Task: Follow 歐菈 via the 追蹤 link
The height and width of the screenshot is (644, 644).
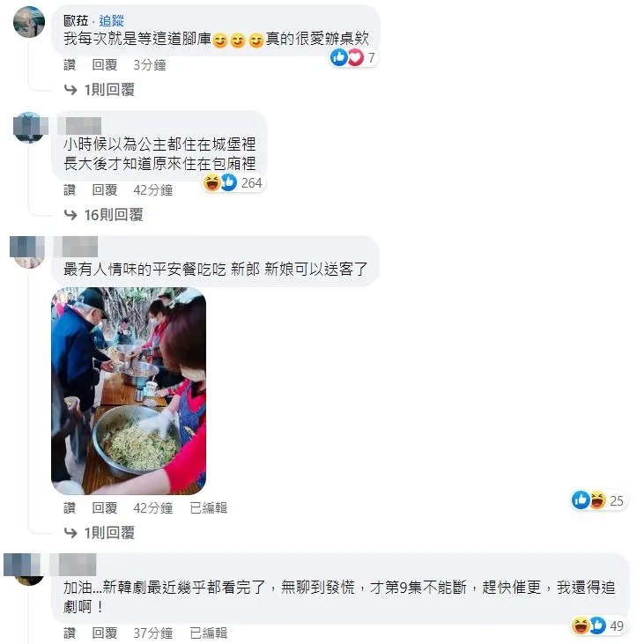Action: pyautogui.click(x=111, y=20)
